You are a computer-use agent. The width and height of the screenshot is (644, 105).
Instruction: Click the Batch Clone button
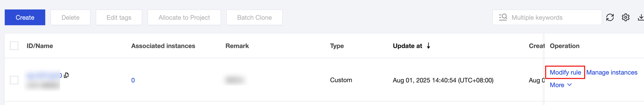point(254,18)
